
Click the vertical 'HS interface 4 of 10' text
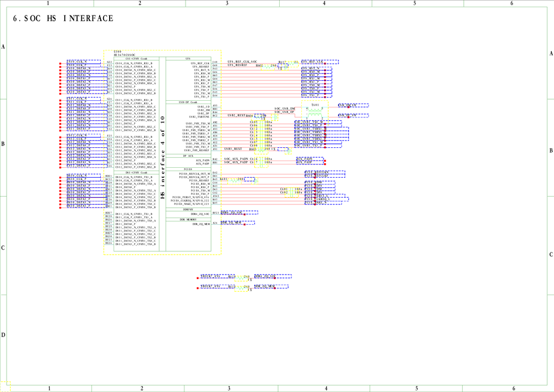[162, 157]
